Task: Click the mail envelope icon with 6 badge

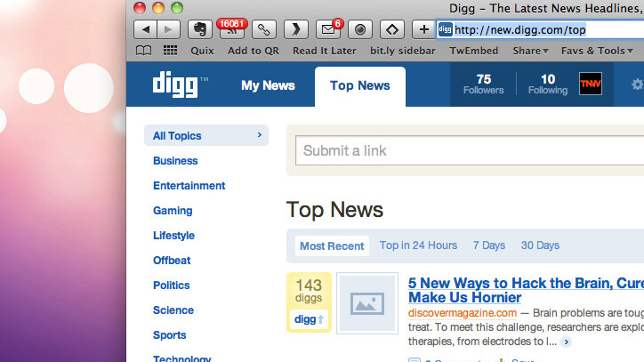Action: point(329,29)
